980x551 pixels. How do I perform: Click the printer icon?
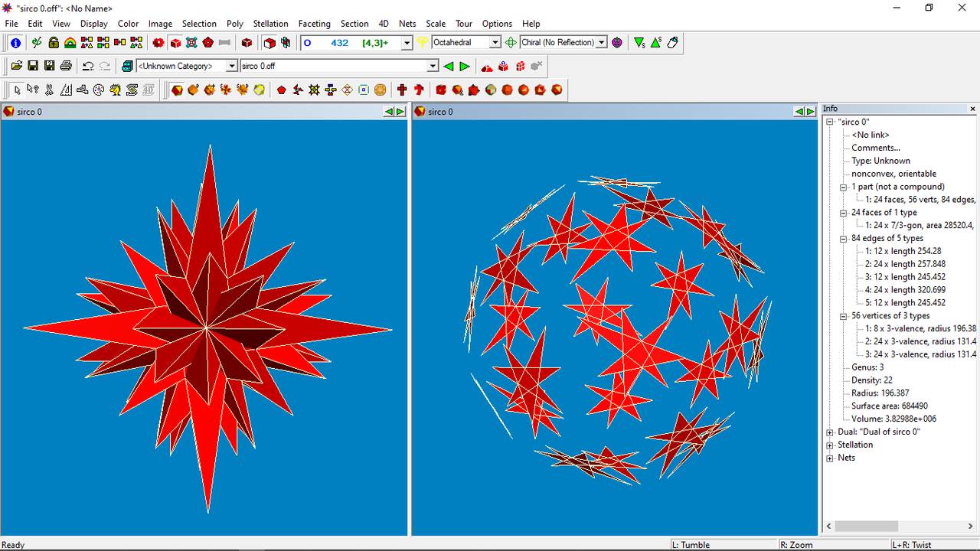coord(66,67)
